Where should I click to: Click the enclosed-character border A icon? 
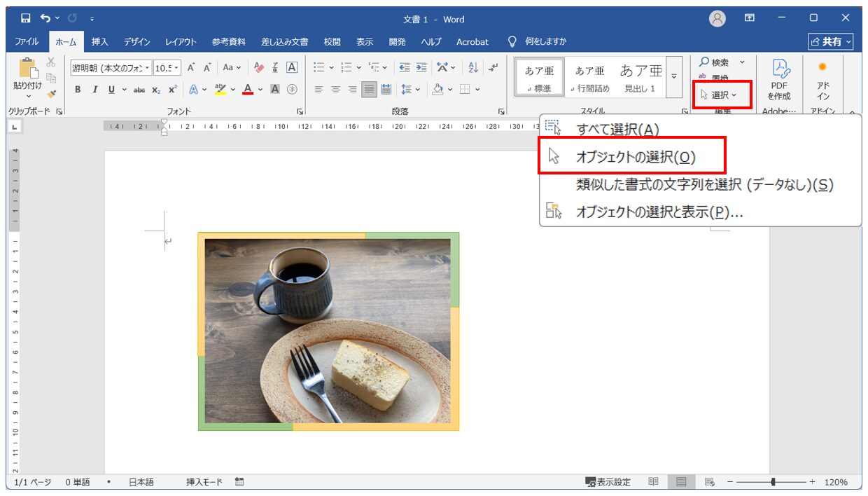[293, 68]
